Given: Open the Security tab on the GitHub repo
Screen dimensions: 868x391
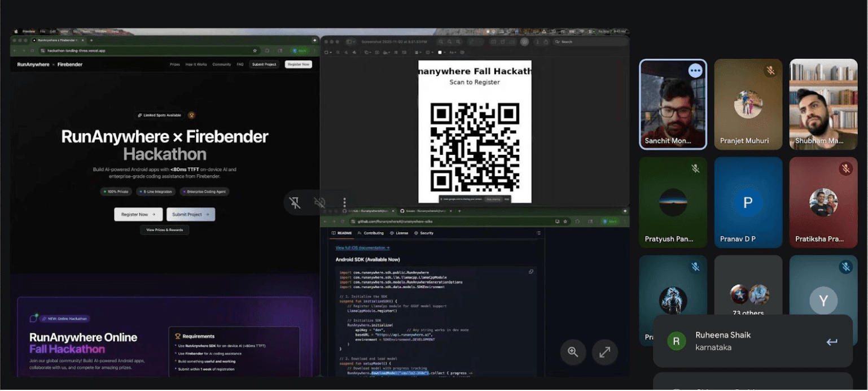Looking at the screenshot, I should 427,233.
